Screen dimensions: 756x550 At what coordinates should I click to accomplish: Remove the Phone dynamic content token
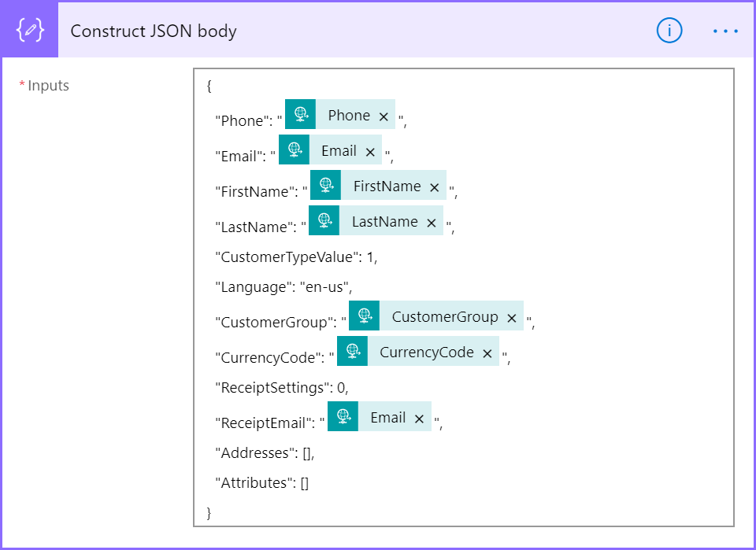(384, 116)
